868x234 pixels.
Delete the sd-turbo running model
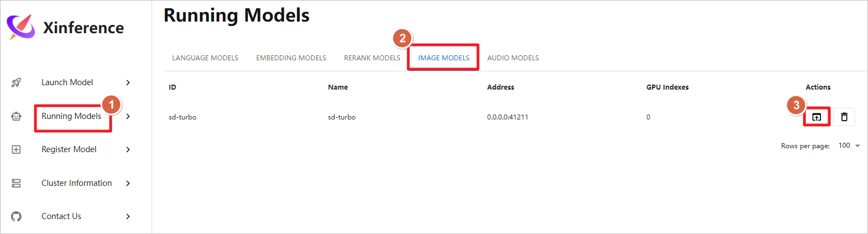[844, 117]
